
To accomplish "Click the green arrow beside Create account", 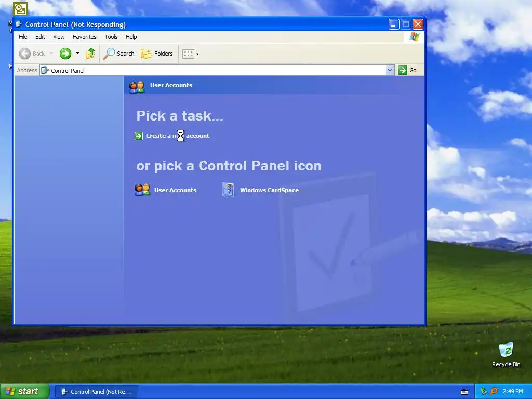I will pos(139,136).
